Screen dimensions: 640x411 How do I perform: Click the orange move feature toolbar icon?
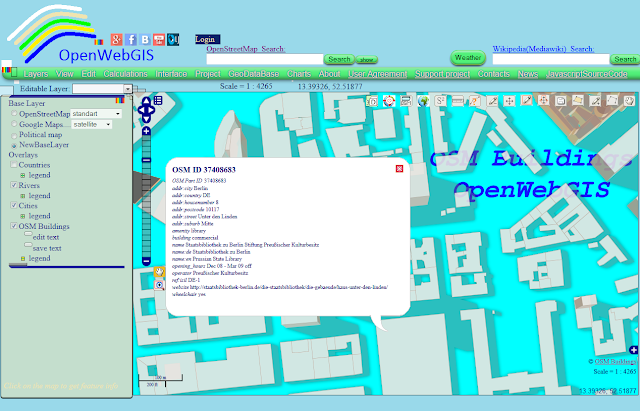(x=543, y=100)
